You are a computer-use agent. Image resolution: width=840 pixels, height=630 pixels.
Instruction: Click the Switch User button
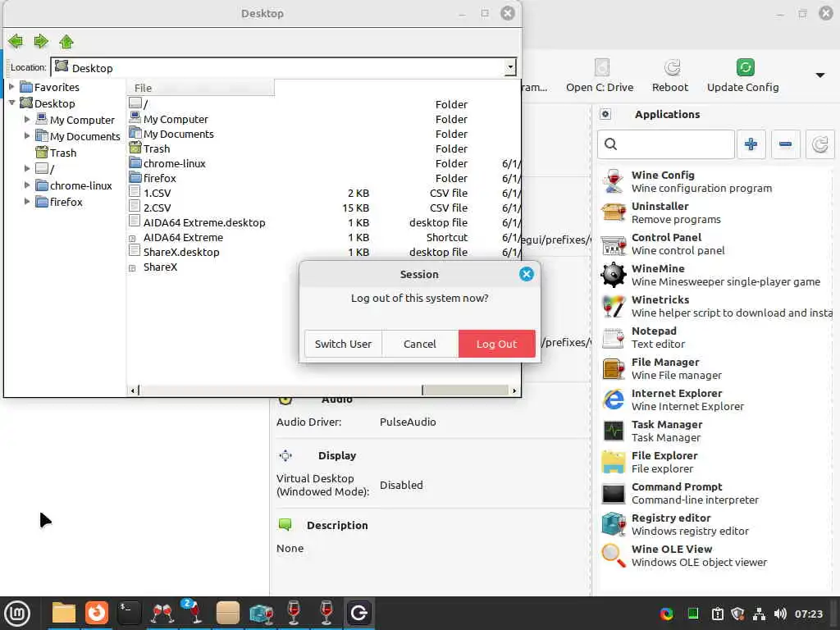pos(343,344)
